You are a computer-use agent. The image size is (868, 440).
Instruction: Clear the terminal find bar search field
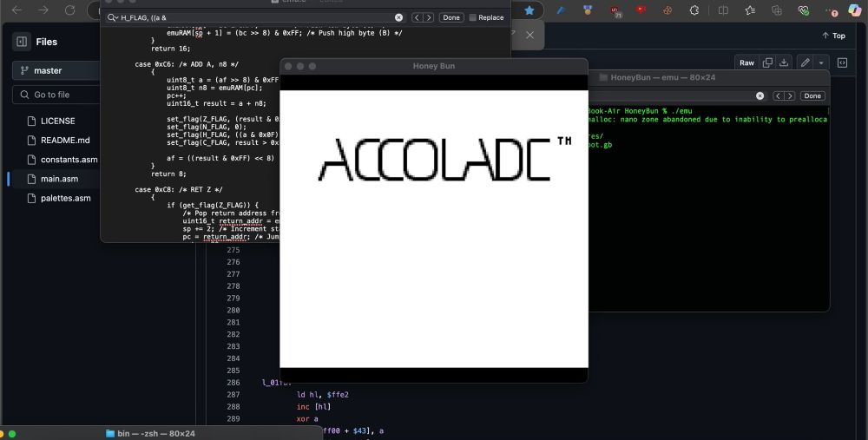[760, 95]
